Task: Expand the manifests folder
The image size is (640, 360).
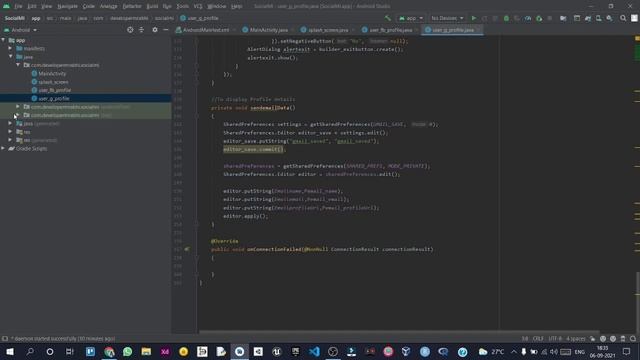Action: 10,48
